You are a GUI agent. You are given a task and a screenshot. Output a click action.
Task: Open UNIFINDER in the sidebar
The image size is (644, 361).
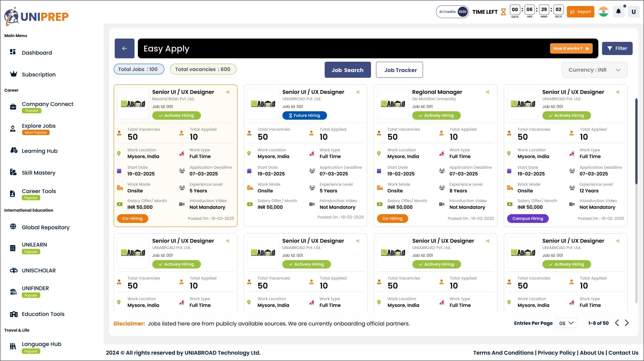coord(35,288)
